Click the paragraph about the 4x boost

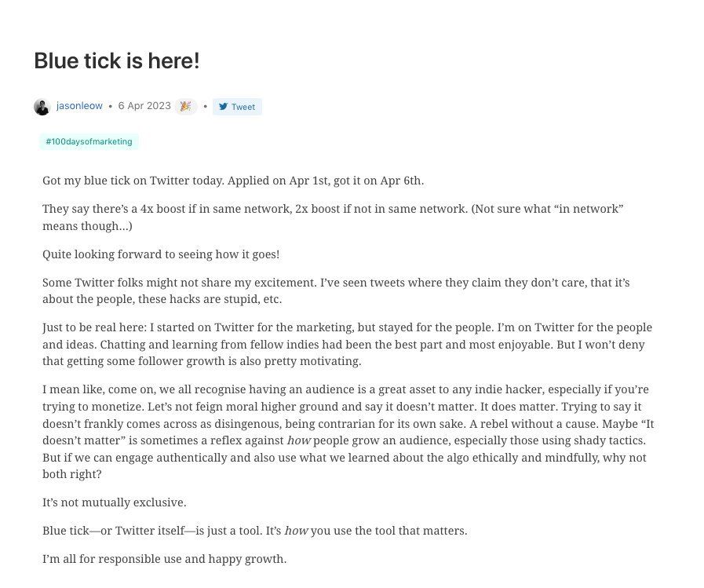[333, 217]
